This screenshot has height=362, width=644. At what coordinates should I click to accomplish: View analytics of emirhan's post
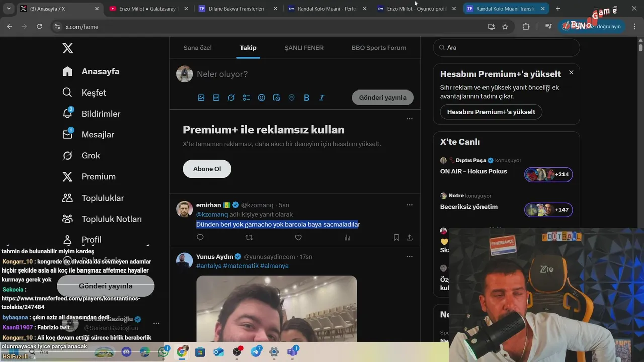tap(347, 237)
